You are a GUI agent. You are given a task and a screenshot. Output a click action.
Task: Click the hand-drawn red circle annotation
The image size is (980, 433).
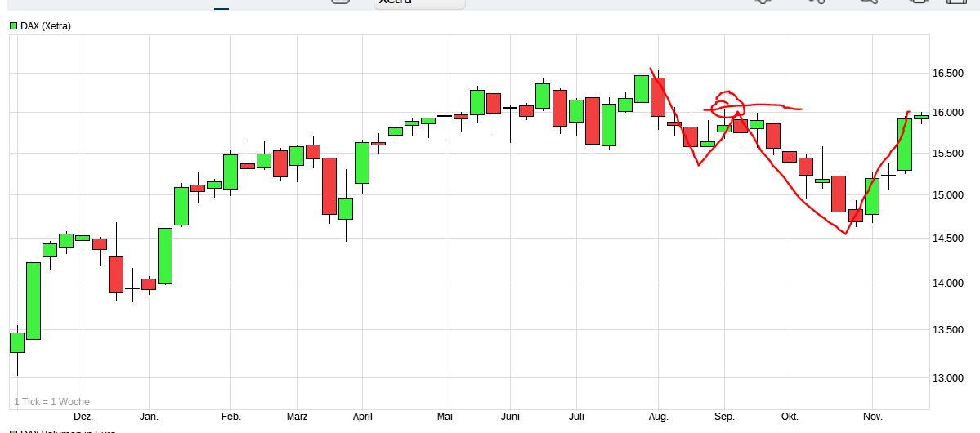coord(727,104)
